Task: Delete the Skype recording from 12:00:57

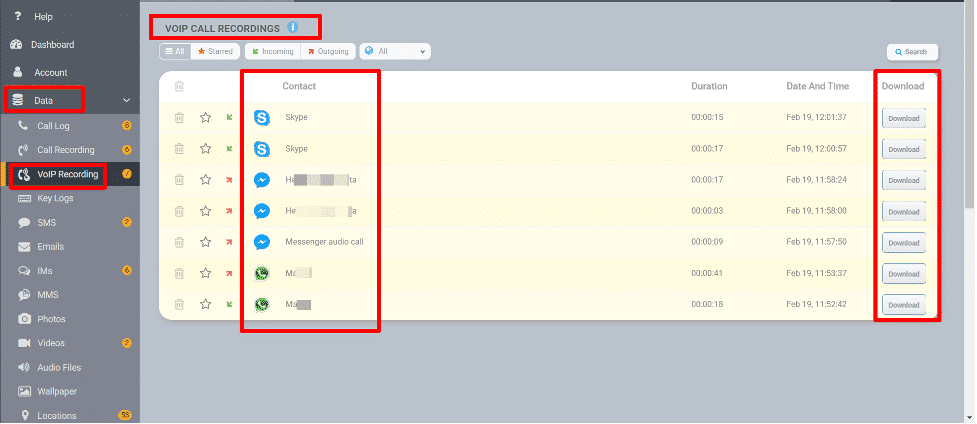Action: [179, 148]
